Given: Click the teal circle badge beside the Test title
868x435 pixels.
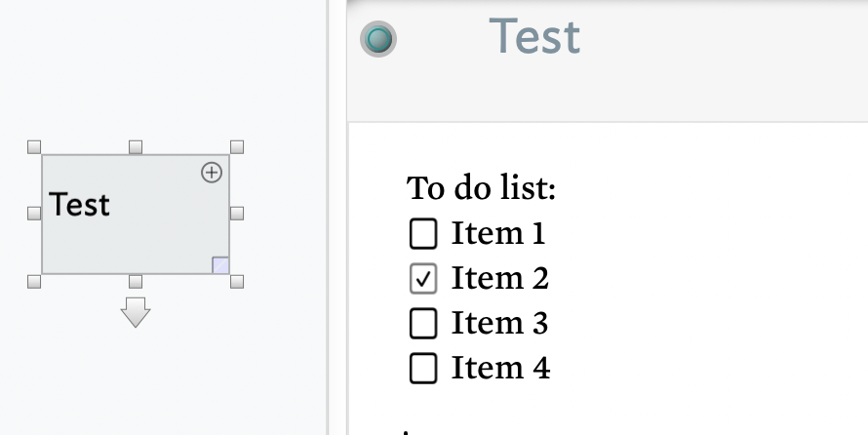Looking at the screenshot, I should pyautogui.click(x=378, y=39).
